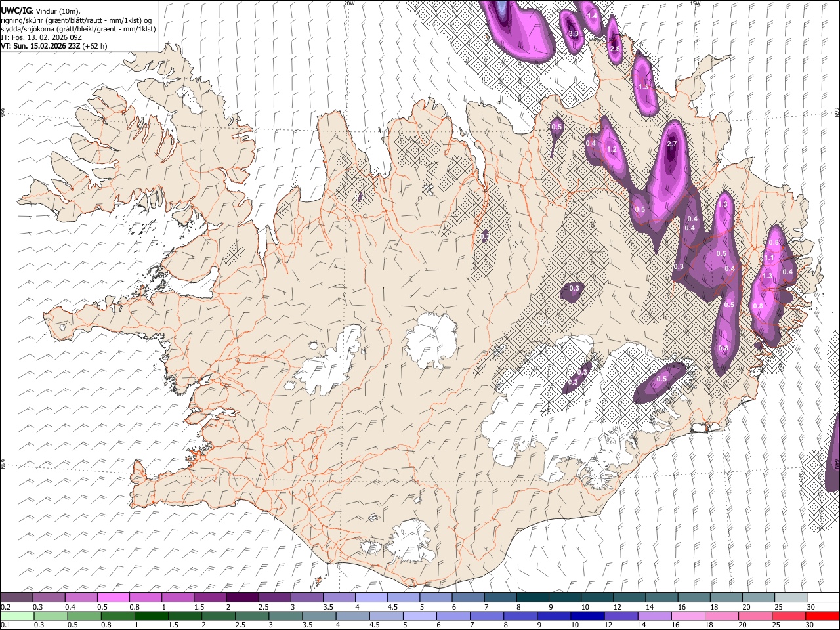Click the 'VT: Sun. 15.02.2026 23Z (+62 h)' line
This screenshot has width=840, height=630.
(54, 46)
